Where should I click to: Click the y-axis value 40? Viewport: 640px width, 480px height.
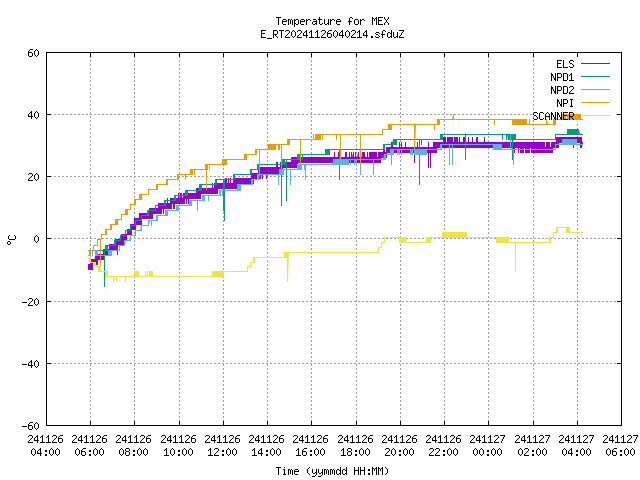[33, 115]
